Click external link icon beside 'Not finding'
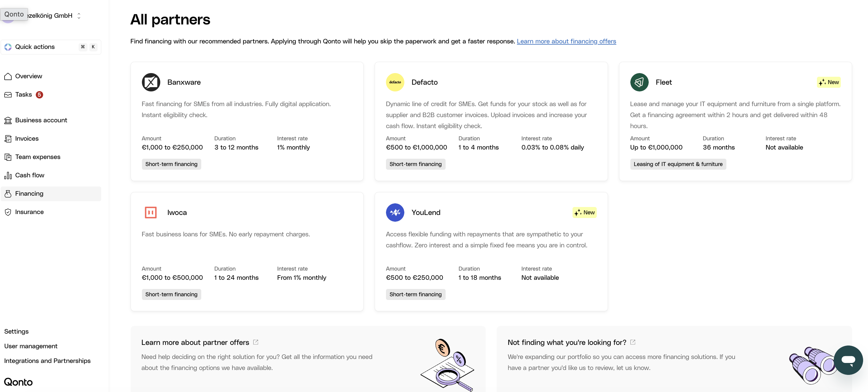 tap(633, 342)
